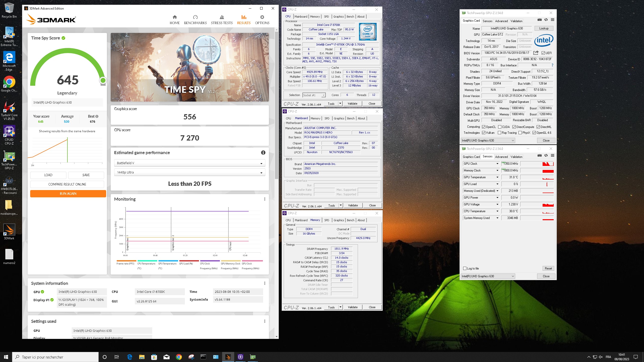Show info about Best score
This screenshot has width=644, height=362.
(x=97, y=116)
